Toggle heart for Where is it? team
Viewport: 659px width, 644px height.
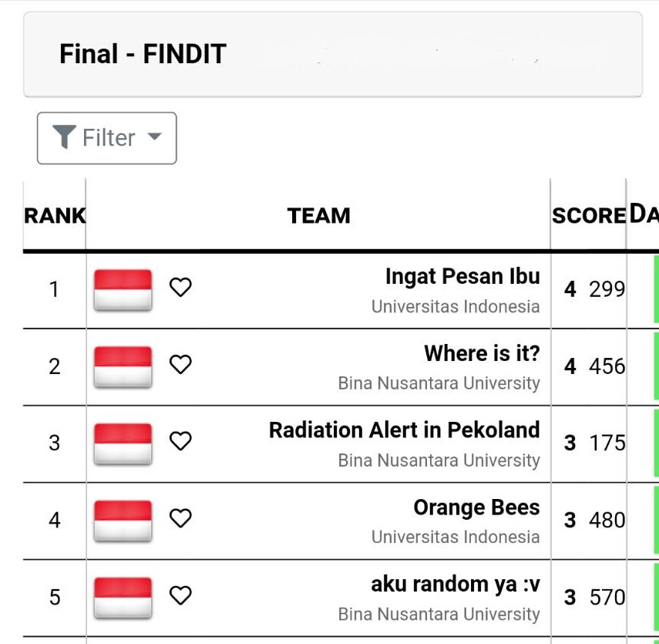point(180,364)
